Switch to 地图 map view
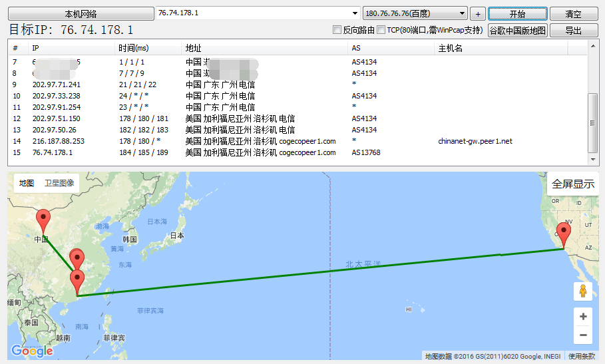 click(27, 183)
